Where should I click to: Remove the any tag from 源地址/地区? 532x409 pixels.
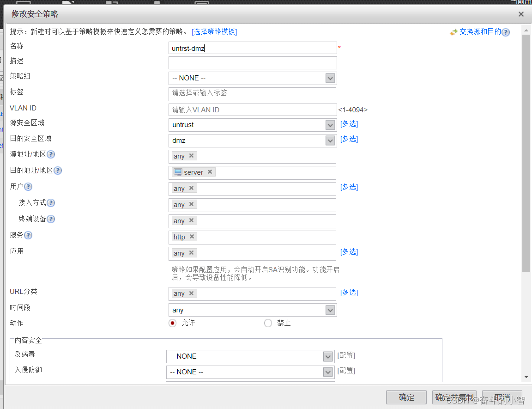coord(191,155)
